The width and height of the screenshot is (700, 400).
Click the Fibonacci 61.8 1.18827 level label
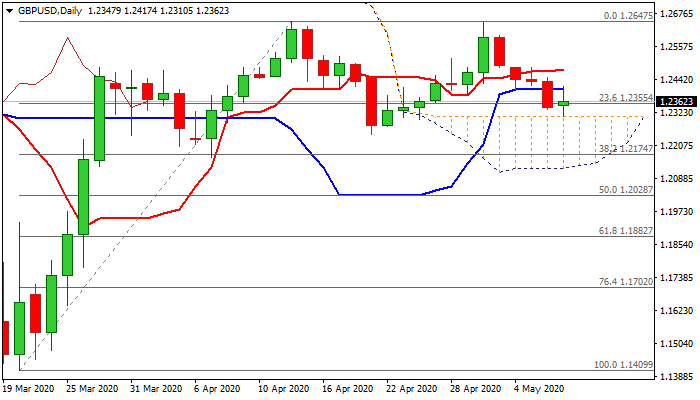626,231
